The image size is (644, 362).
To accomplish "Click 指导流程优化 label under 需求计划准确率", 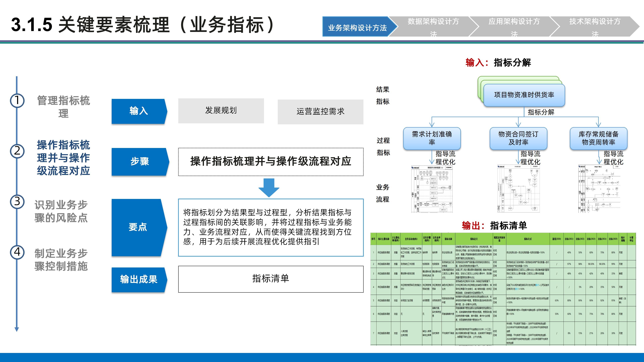I will (445, 158).
